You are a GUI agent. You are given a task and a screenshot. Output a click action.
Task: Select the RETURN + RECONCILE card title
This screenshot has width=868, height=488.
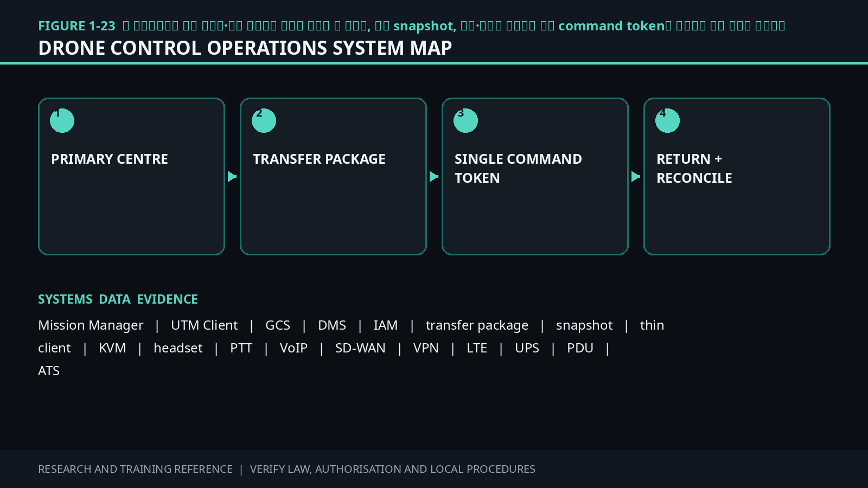click(694, 168)
